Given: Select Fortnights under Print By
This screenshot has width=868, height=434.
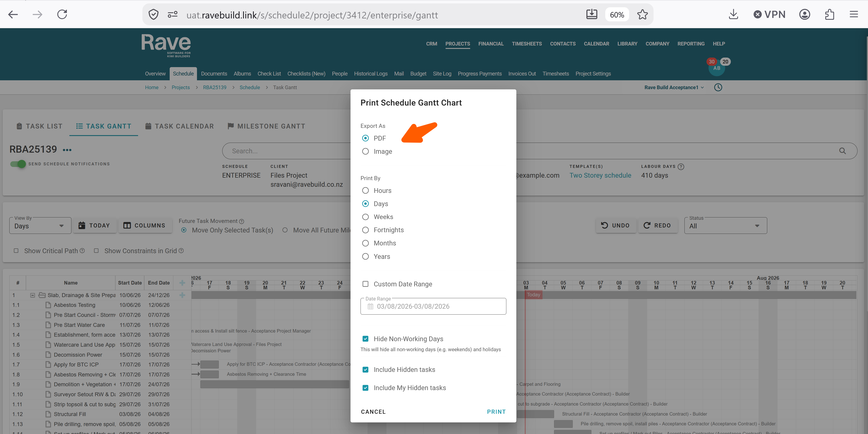Looking at the screenshot, I should pos(365,230).
